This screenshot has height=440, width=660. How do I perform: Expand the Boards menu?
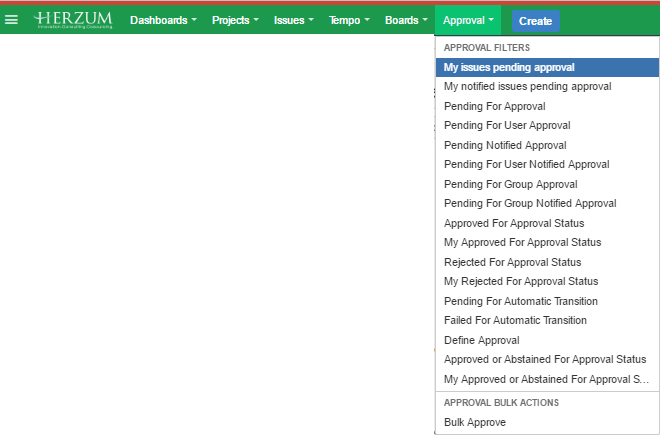pyautogui.click(x=406, y=20)
